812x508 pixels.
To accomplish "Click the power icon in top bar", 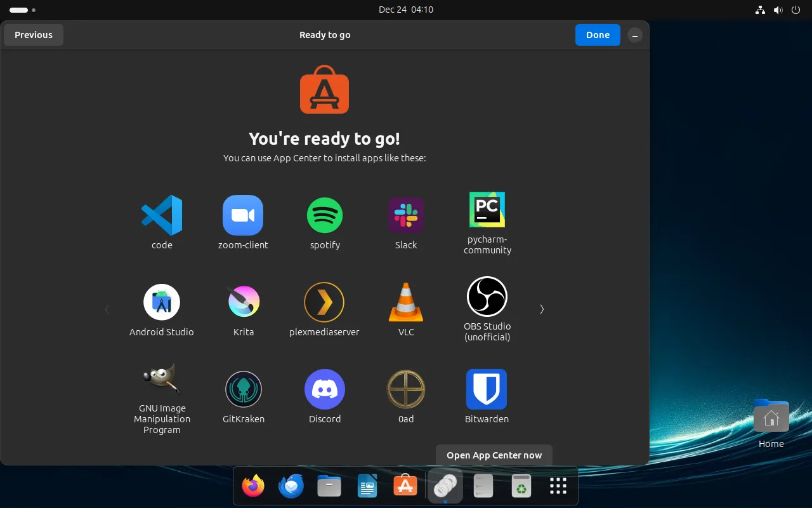I will (x=796, y=10).
